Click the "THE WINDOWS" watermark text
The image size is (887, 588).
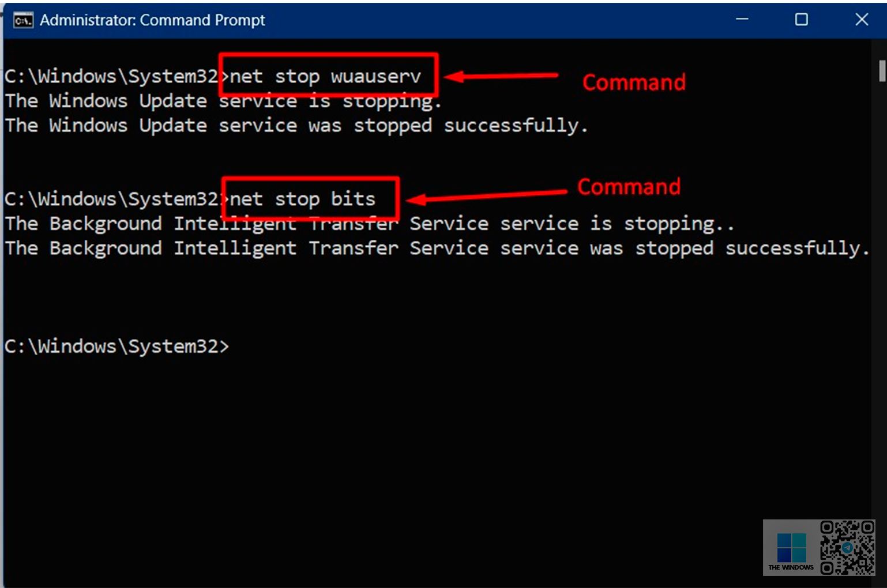pos(791,567)
